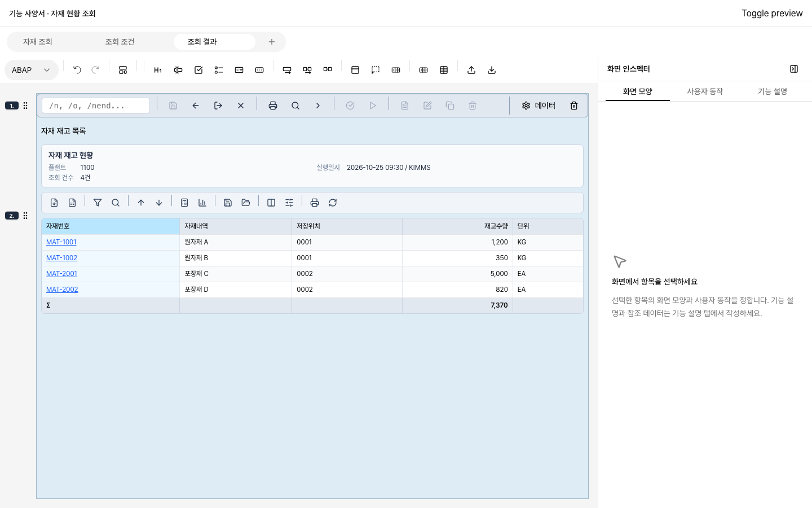Viewport: 812px width, 508px height.
Task: Click Toggle preview
Action: [772, 14]
